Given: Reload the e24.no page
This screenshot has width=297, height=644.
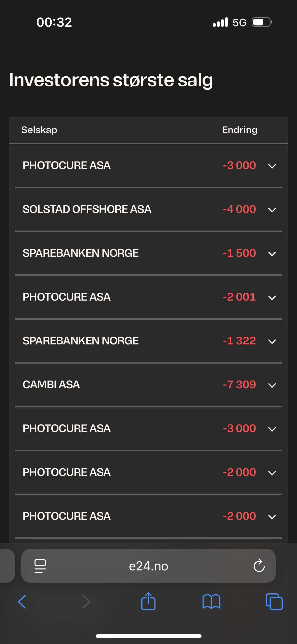Looking at the screenshot, I should click(259, 566).
